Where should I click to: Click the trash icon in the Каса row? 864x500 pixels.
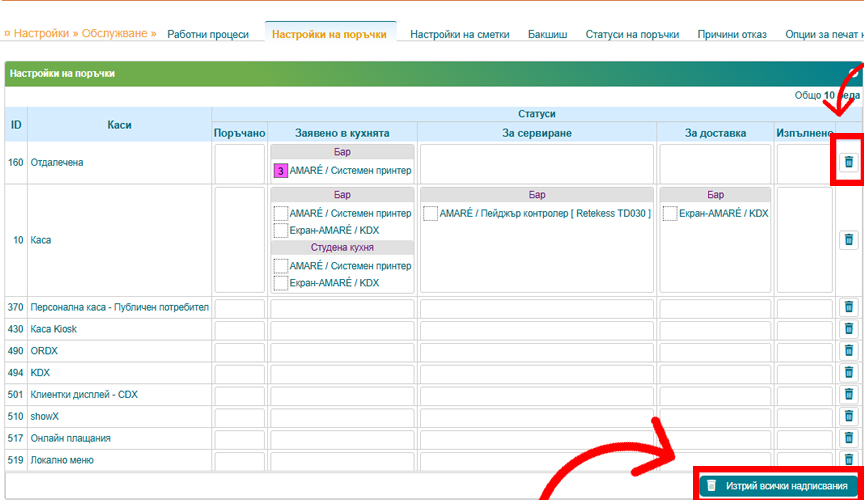point(848,240)
